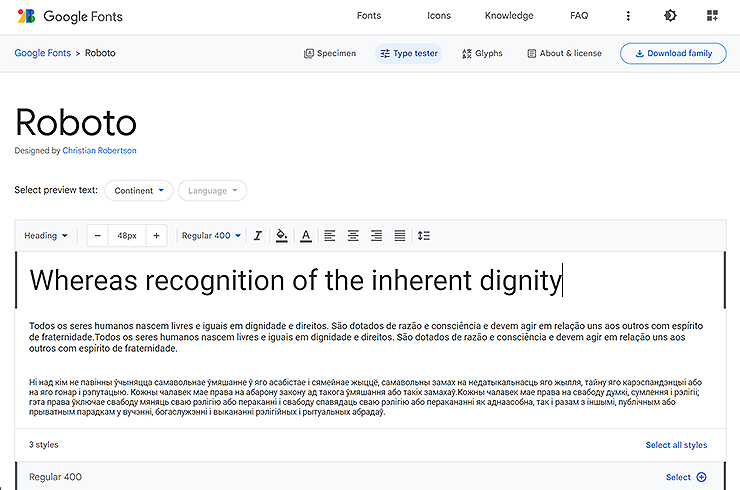The width and height of the screenshot is (740, 490).
Task: Expand the Language dropdown
Action: click(x=212, y=190)
